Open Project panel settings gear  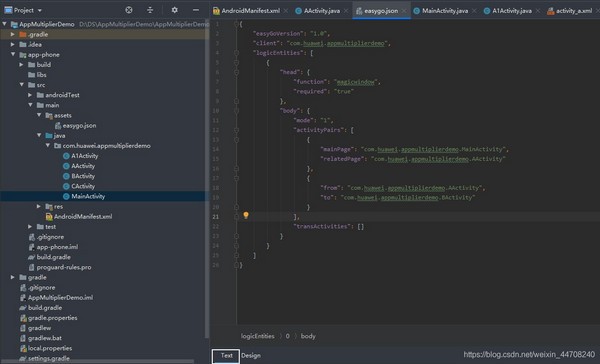pos(174,10)
